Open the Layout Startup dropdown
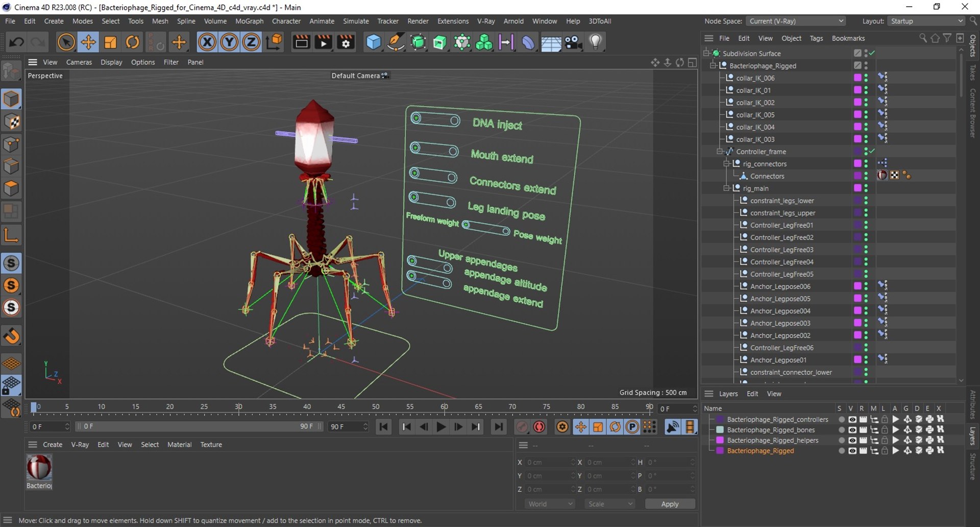980x527 pixels. 926,21
